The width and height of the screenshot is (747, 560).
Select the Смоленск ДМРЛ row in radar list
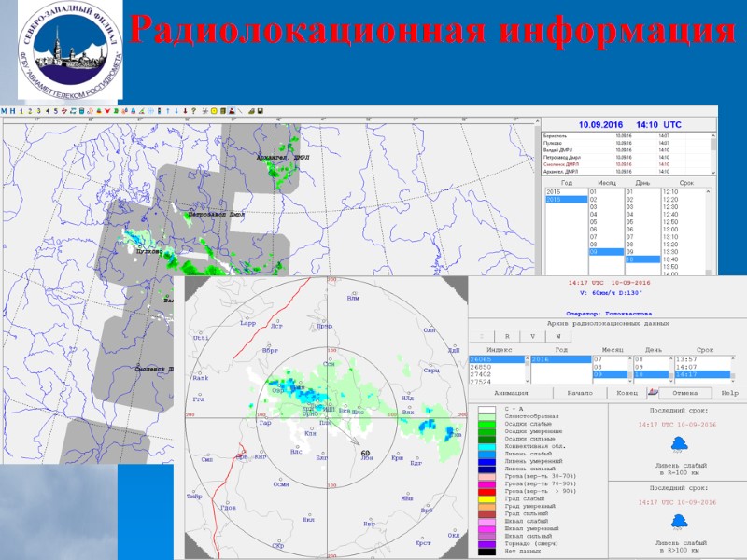626,164
